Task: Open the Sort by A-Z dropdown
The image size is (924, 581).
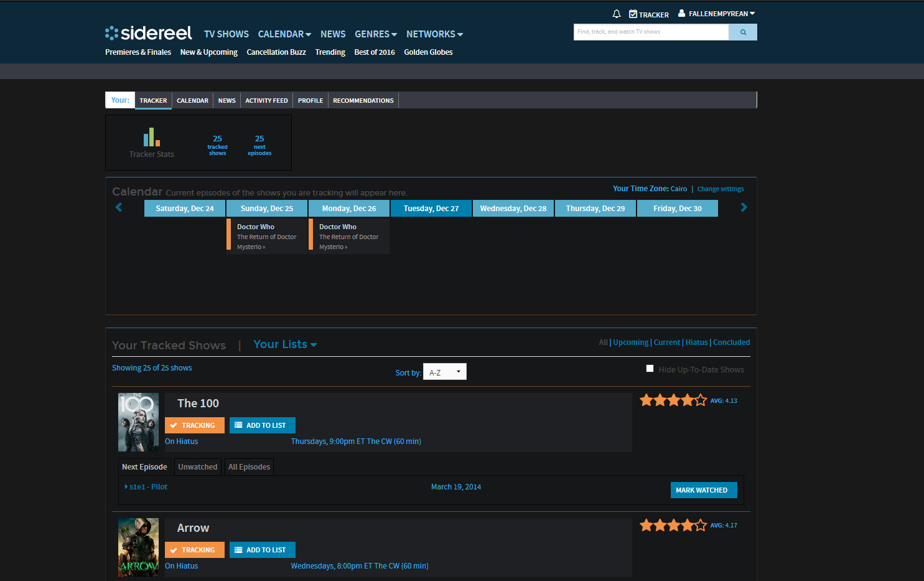Action: pos(444,372)
